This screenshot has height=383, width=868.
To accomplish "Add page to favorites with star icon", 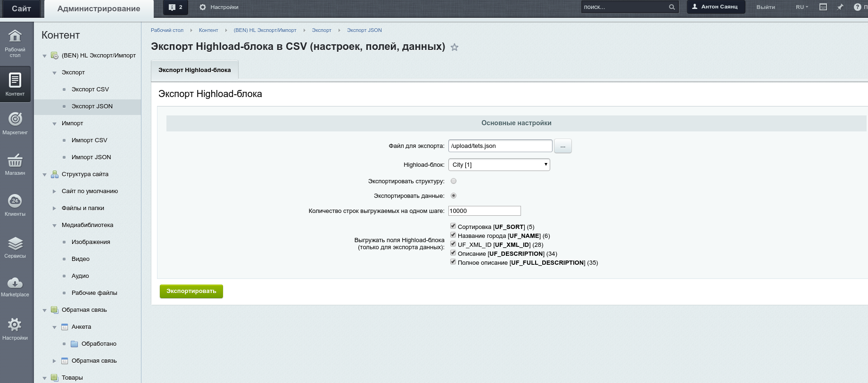I will (x=455, y=47).
